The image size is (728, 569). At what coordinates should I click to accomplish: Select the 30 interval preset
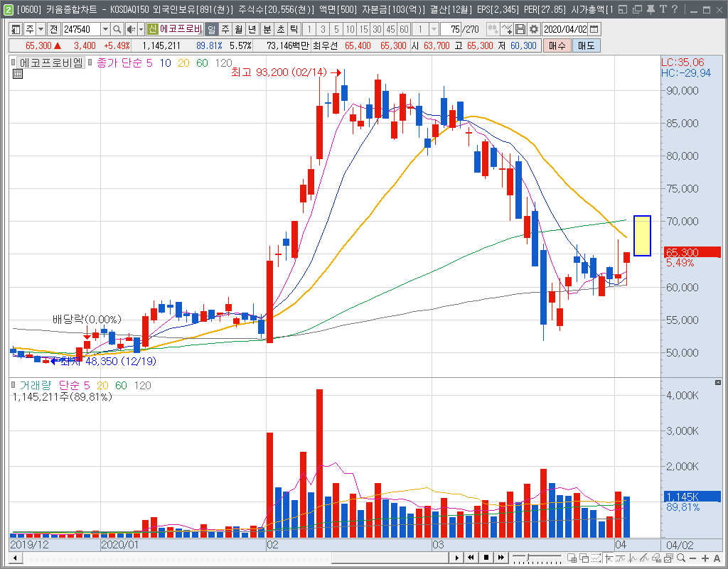(377, 29)
